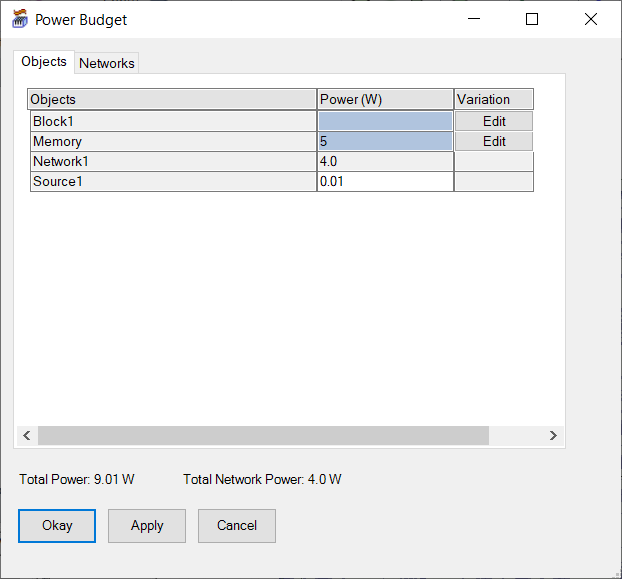Click the Variation column header

(494, 99)
